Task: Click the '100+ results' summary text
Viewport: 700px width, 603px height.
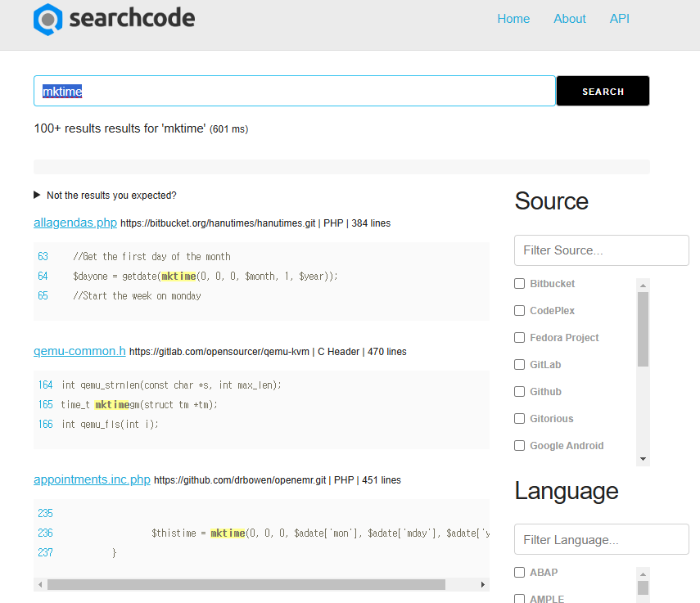Action: (x=141, y=128)
